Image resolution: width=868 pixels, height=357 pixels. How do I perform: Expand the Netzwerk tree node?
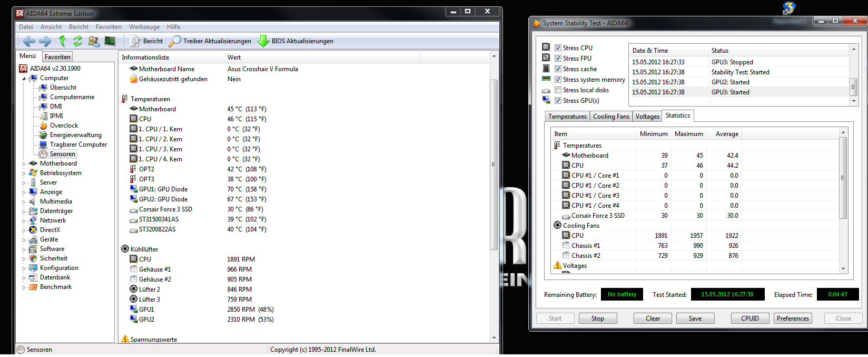[x=24, y=221]
